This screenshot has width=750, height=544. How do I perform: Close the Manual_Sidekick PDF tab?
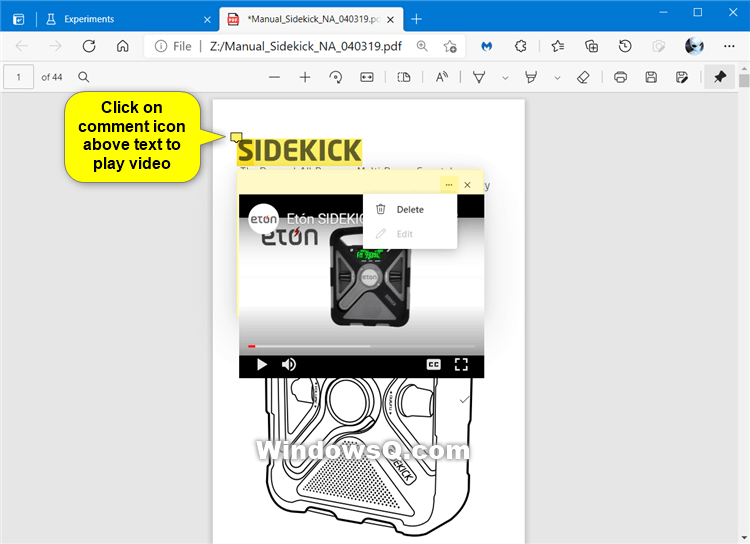(x=390, y=20)
